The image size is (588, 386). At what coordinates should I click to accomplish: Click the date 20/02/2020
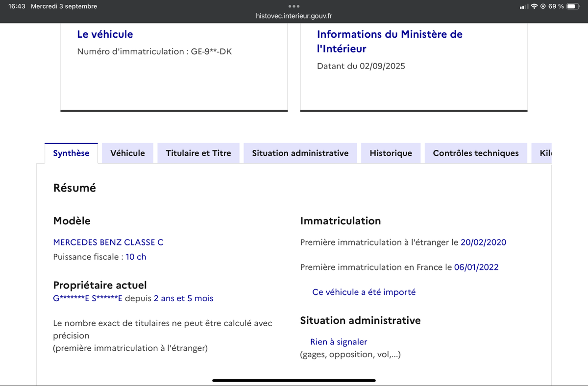point(484,242)
